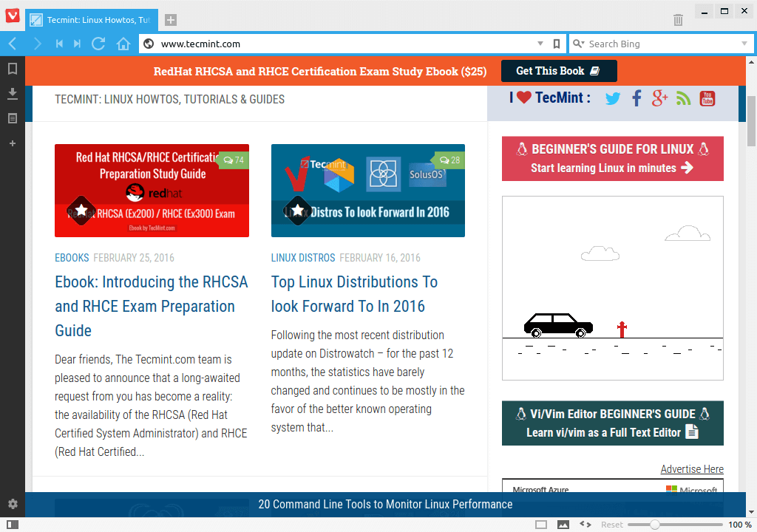757x532 pixels.
Task: Click February 25, 2016 date text
Action: pos(134,258)
